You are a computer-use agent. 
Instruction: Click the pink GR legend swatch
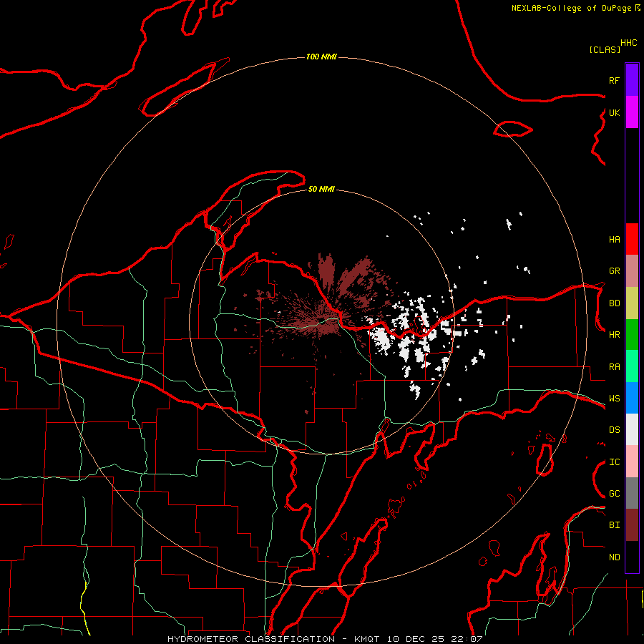tap(632, 271)
